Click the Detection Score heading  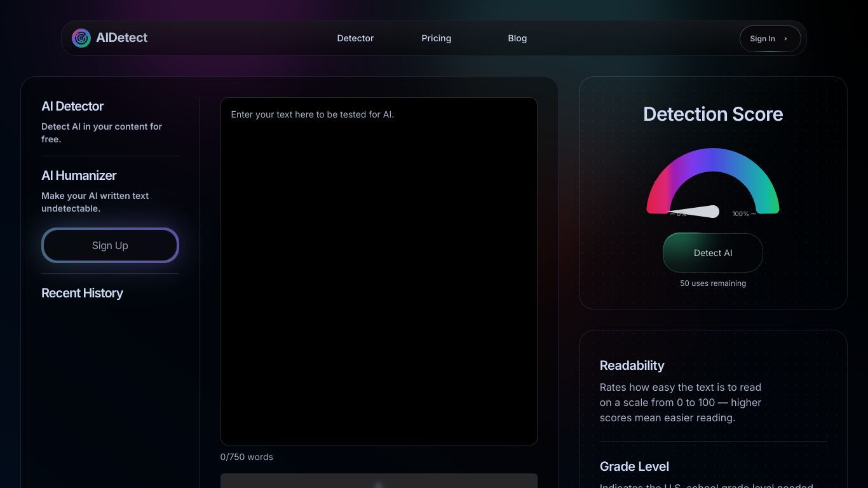pyautogui.click(x=713, y=114)
